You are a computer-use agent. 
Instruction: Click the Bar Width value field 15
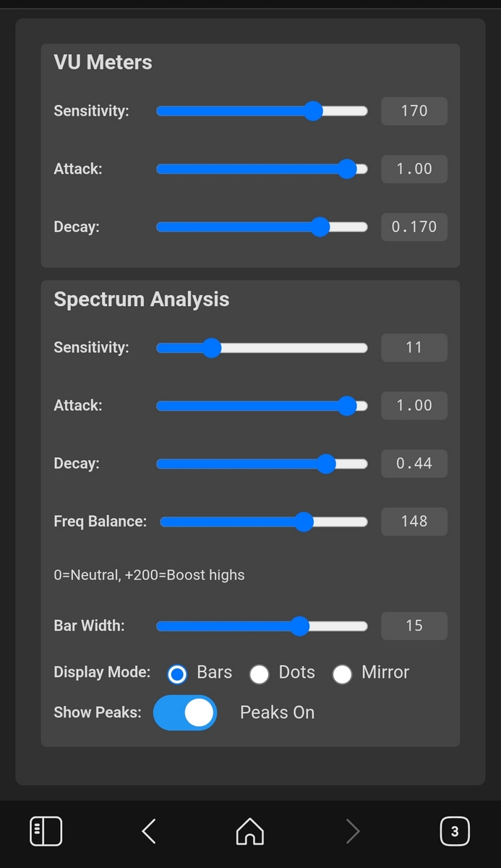(x=414, y=626)
